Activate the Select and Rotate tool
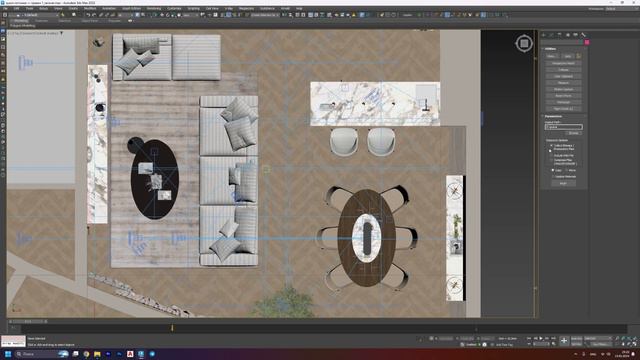The image size is (640, 360). pyautogui.click(x=168, y=15)
